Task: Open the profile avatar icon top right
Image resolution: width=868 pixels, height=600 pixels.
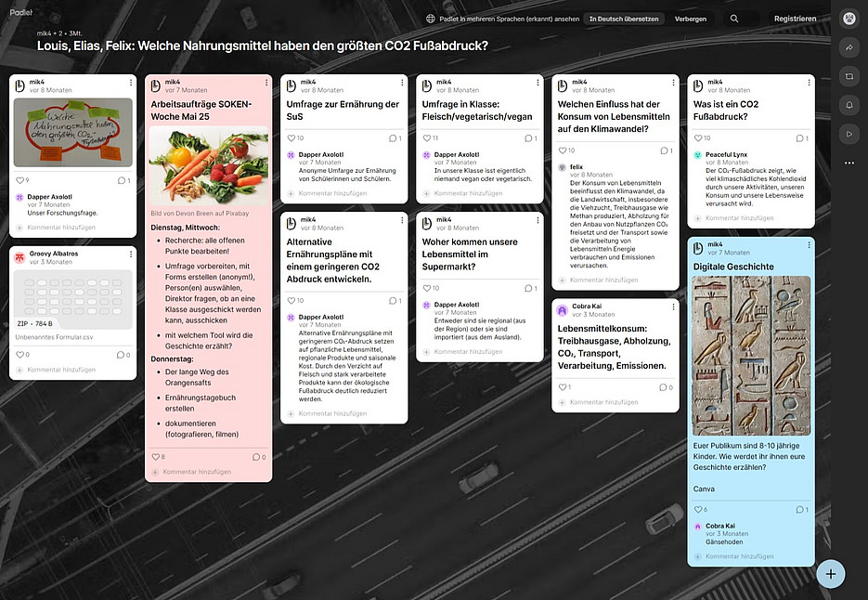Action: (849, 18)
